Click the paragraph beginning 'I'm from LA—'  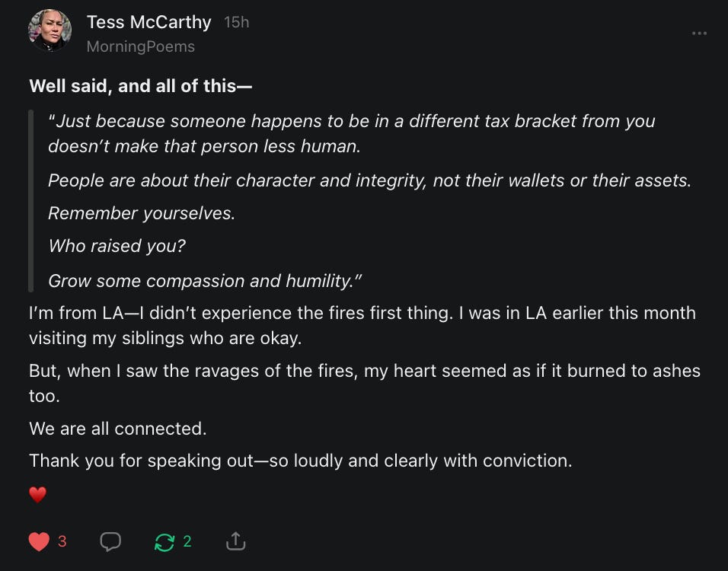pos(362,314)
